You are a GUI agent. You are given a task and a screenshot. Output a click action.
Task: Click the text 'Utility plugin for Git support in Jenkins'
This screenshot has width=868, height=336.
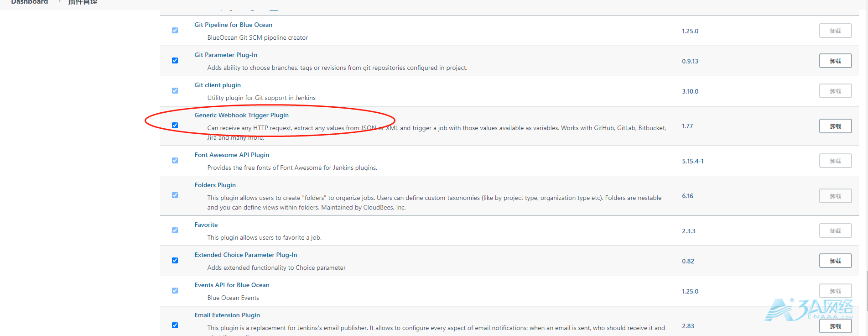[x=261, y=98]
